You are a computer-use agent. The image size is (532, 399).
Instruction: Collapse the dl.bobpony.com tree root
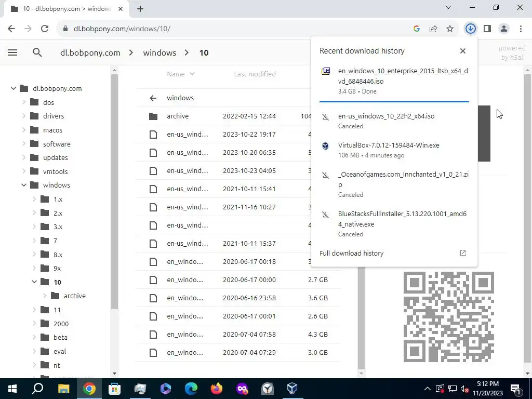pyautogui.click(x=14, y=88)
